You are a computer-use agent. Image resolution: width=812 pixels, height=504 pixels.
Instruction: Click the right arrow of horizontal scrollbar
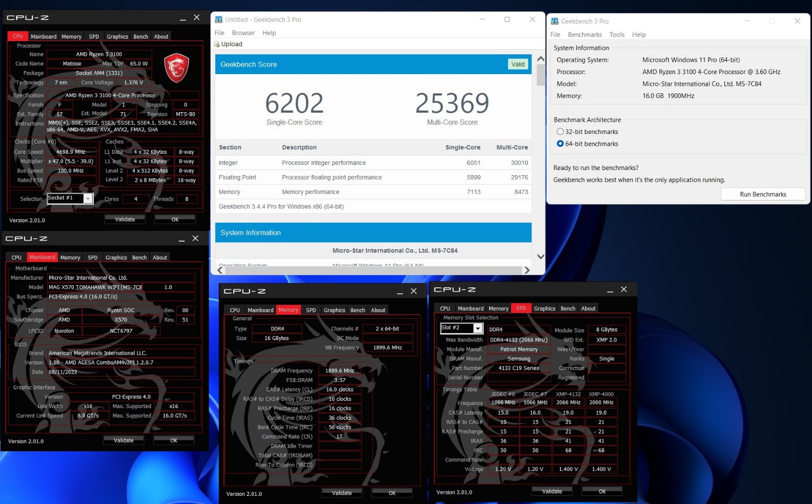coord(527,270)
